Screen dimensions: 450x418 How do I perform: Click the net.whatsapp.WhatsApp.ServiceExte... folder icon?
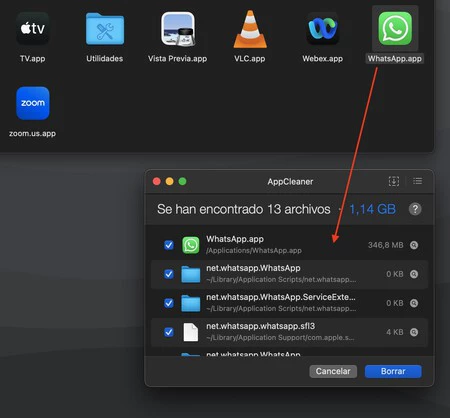[x=191, y=303]
